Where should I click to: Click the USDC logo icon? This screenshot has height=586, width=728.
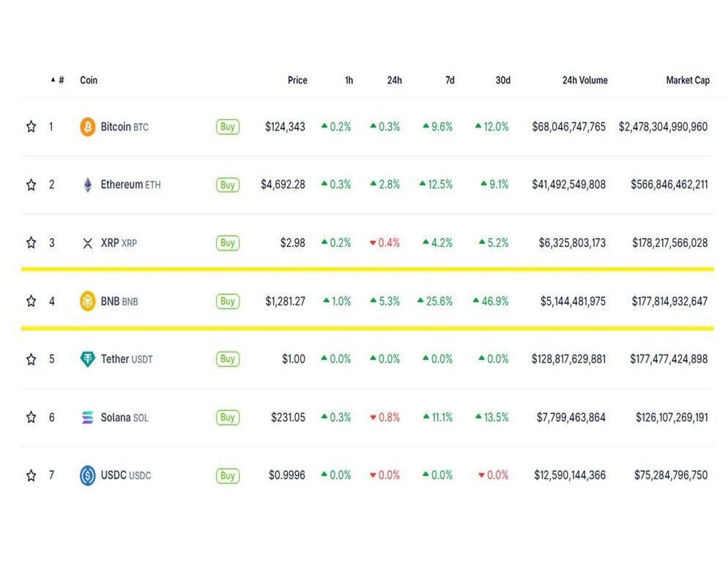pyautogui.click(x=88, y=475)
